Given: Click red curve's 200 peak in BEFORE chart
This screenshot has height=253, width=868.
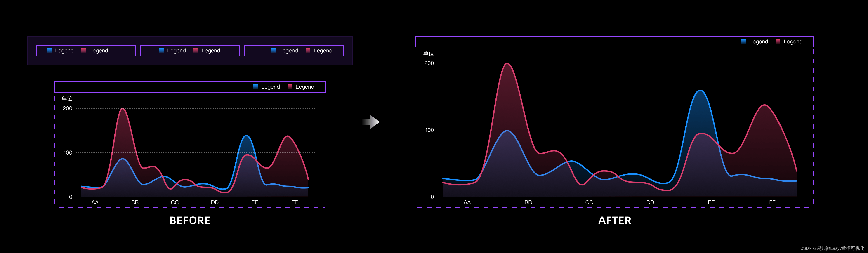Looking at the screenshot, I should click(122, 108).
